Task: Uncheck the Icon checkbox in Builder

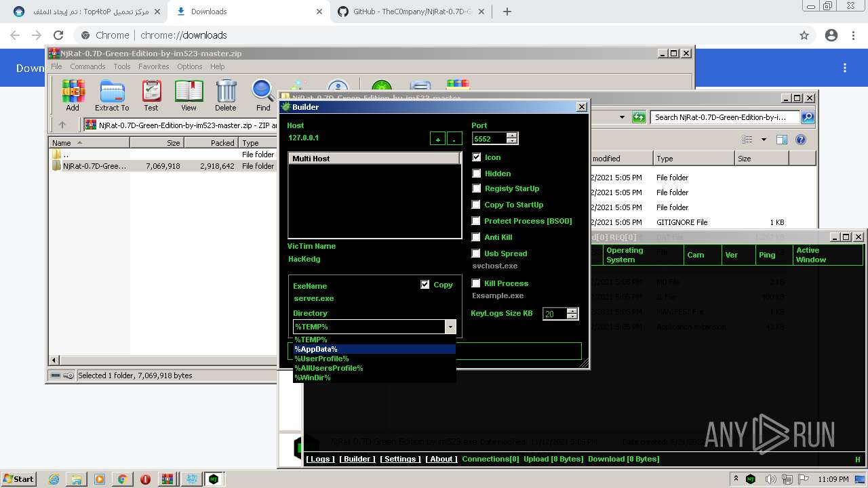Action: (x=477, y=157)
